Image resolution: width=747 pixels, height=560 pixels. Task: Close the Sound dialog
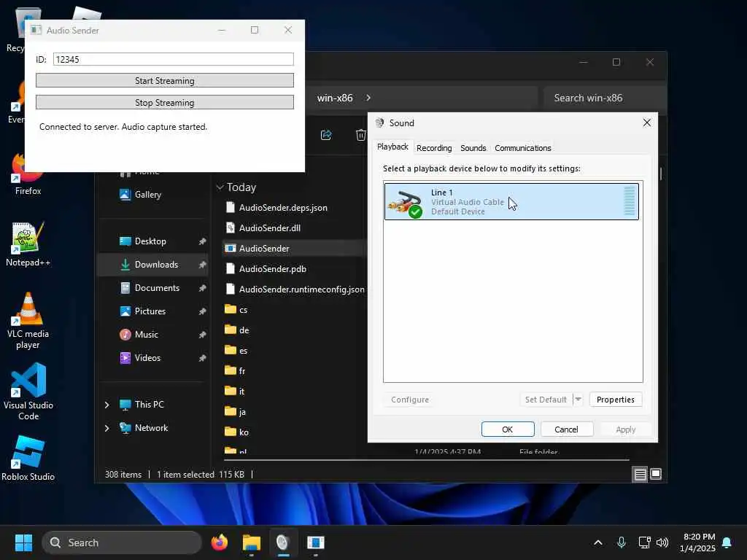(647, 122)
